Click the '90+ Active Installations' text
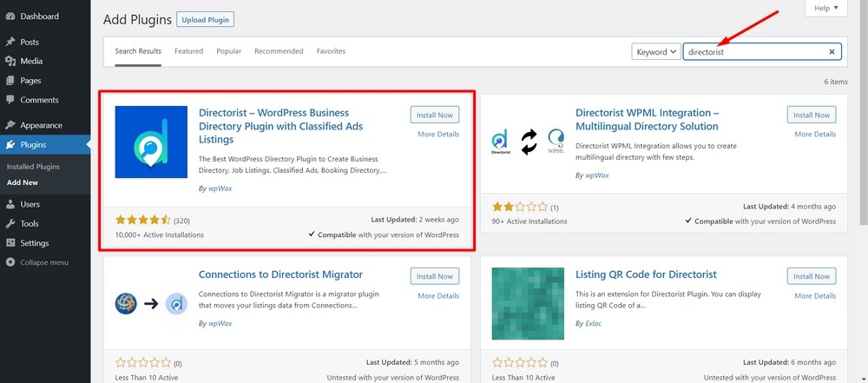868x383 pixels. [x=529, y=221]
